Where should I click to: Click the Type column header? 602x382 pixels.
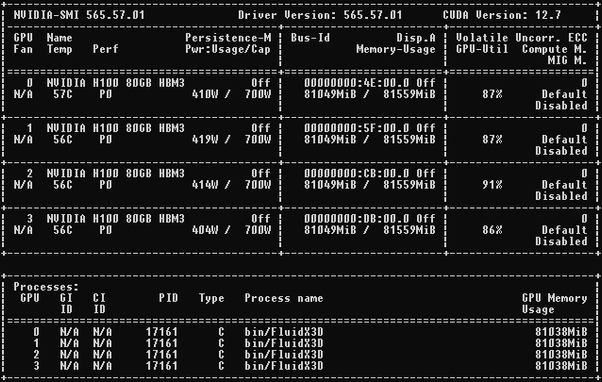(211, 298)
